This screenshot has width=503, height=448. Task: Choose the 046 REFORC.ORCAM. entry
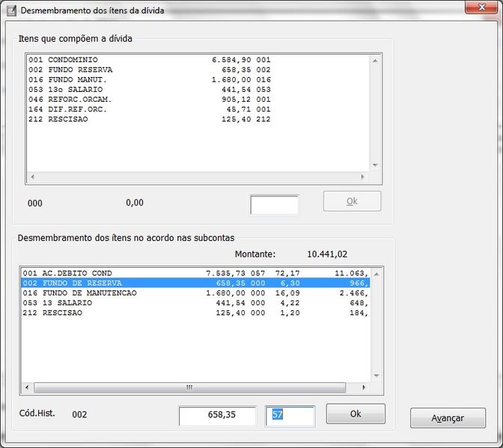150,99
